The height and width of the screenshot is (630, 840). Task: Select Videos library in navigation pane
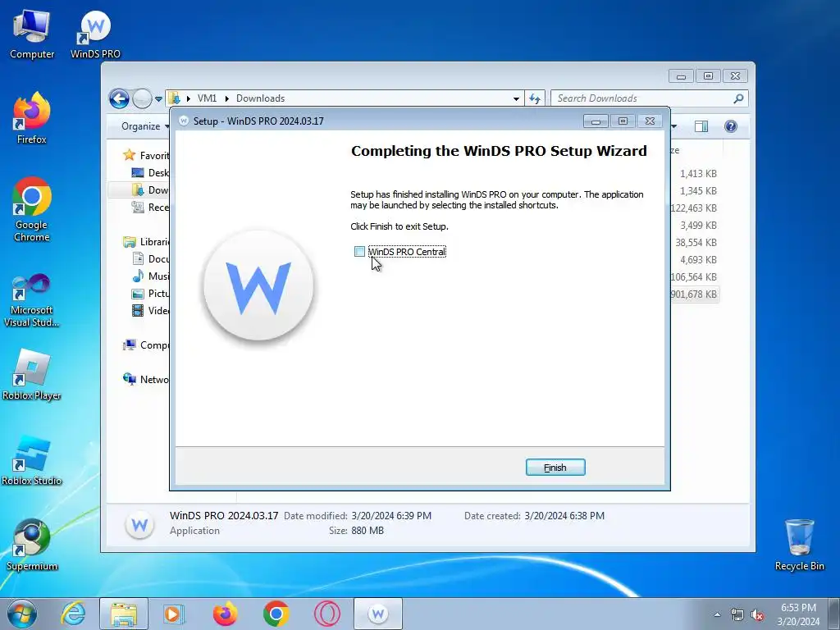(x=150, y=310)
